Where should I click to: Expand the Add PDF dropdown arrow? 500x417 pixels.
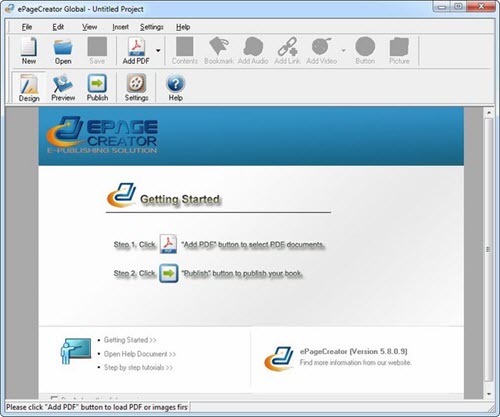coord(158,50)
